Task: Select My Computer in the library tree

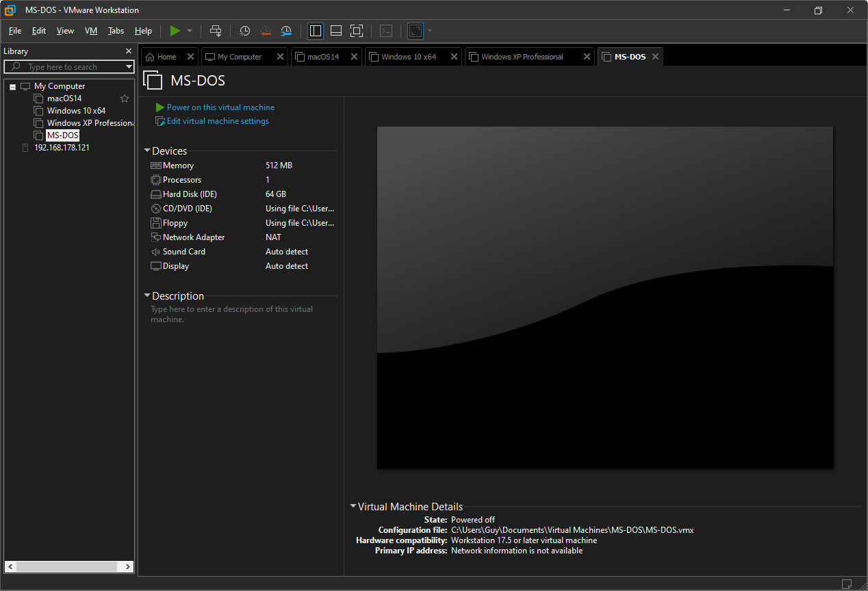Action: pyautogui.click(x=60, y=86)
